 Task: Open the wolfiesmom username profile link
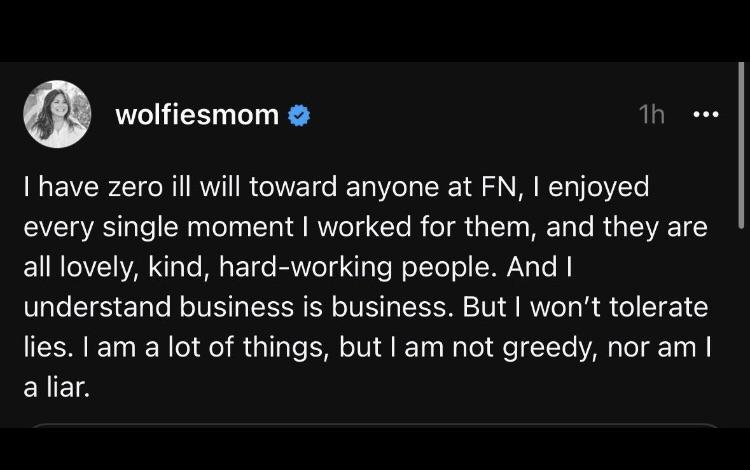click(x=197, y=115)
